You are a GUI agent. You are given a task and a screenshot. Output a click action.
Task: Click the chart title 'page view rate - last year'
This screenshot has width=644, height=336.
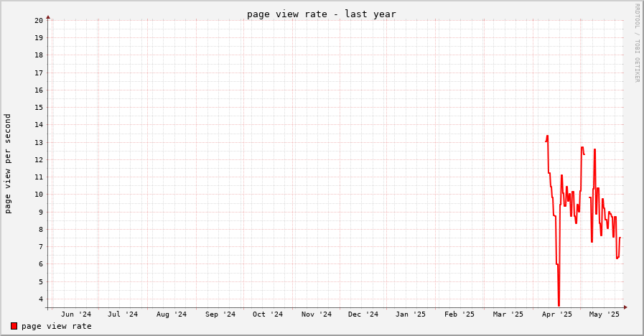click(x=322, y=14)
